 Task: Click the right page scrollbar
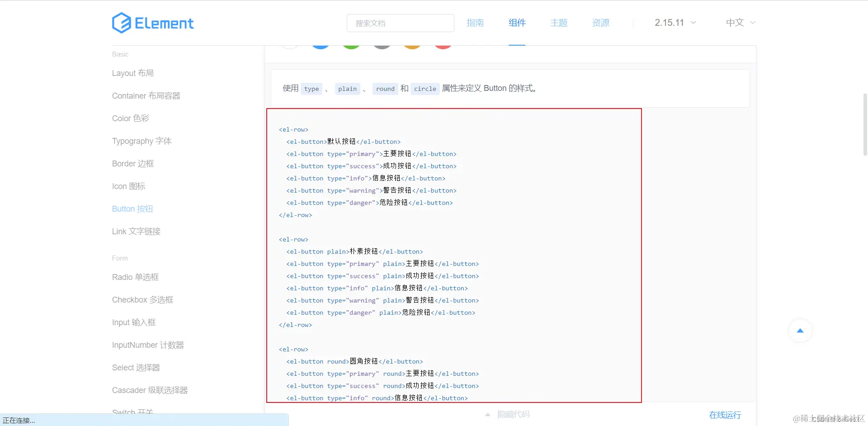pyautogui.click(x=865, y=125)
